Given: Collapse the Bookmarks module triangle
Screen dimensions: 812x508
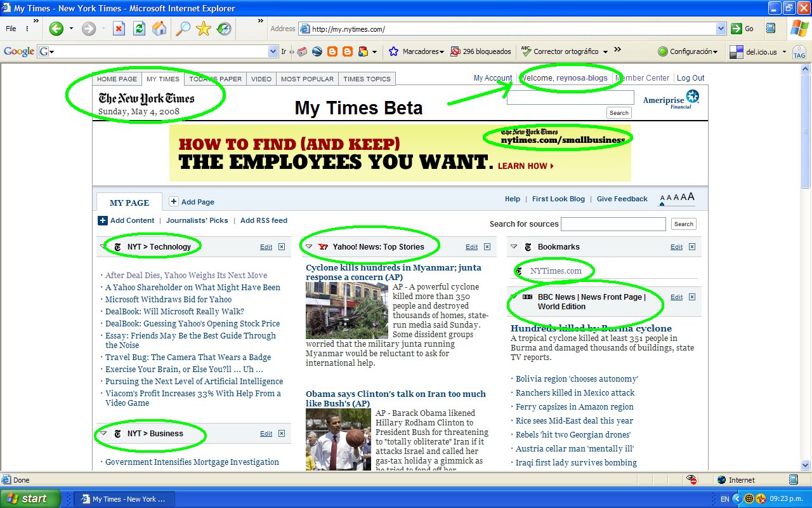Looking at the screenshot, I should tap(514, 246).
